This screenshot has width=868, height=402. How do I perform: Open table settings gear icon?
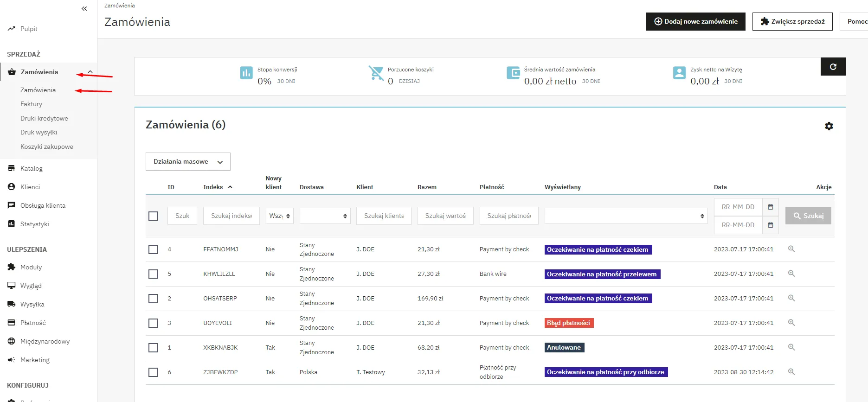pyautogui.click(x=829, y=126)
